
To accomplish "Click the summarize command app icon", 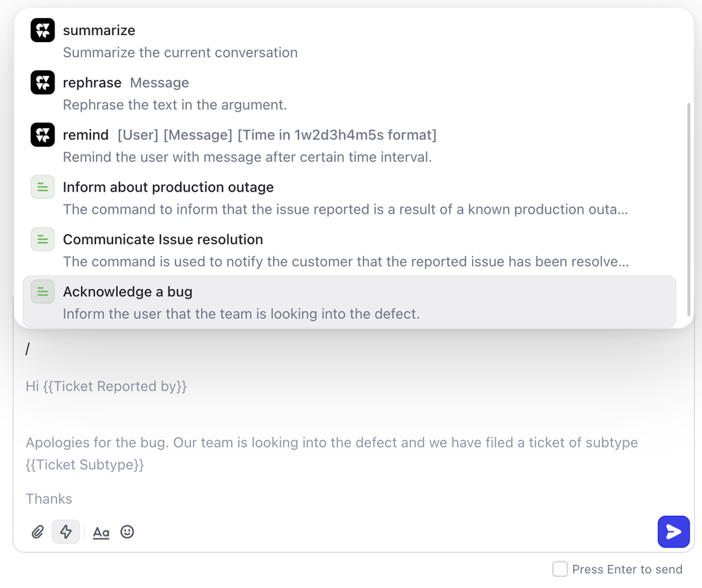I will 43,31.
